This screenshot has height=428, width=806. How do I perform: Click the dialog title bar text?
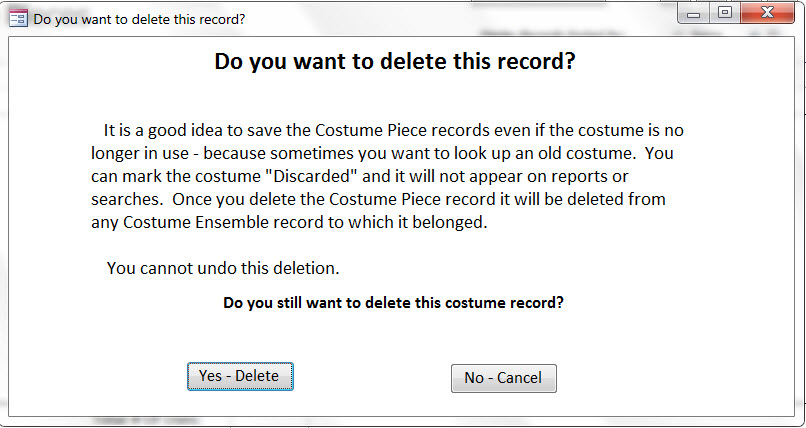(x=139, y=19)
